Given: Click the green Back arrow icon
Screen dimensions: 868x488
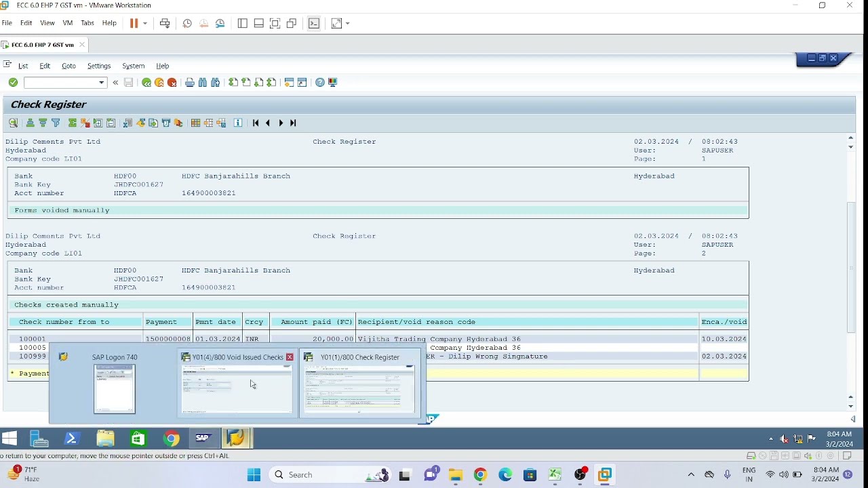Looking at the screenshot, I should pos(146,83).
